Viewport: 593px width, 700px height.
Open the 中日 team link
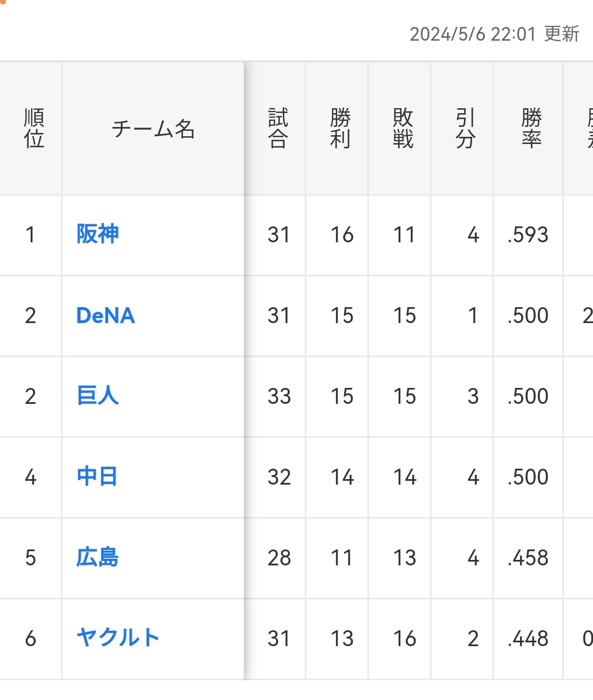[97, 477]
